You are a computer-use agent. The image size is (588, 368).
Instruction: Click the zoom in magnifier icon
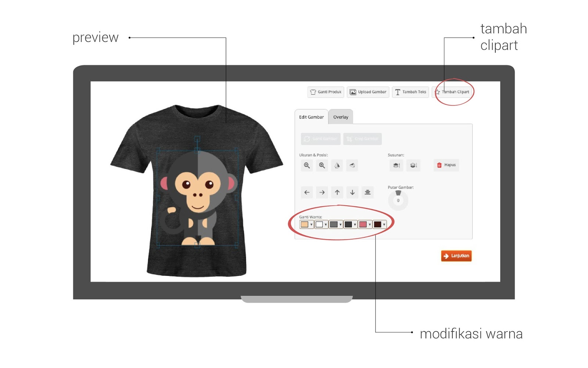click(322, 165)
